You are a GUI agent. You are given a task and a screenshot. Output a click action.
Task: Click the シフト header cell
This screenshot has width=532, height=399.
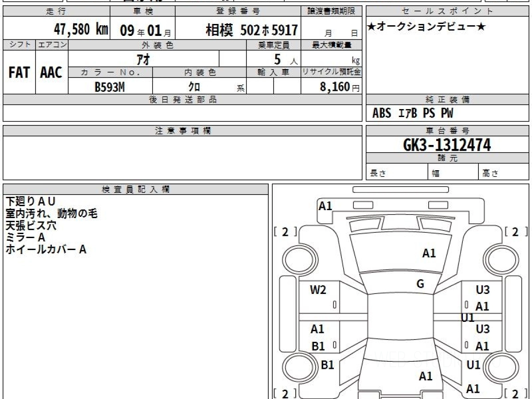coord(19,45)
